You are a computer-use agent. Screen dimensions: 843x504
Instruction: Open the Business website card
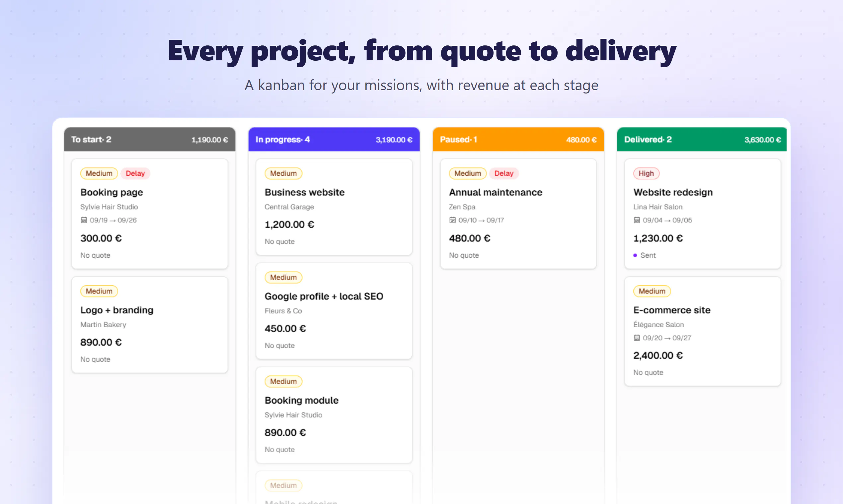point(334,207)
